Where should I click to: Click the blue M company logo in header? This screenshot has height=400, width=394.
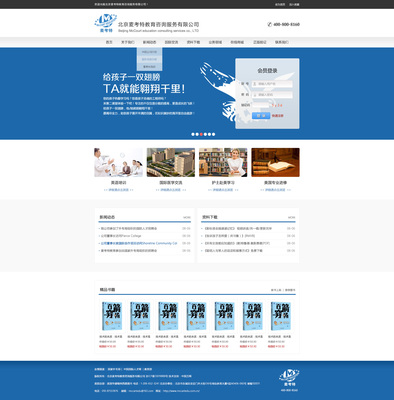tap(105, 23)
